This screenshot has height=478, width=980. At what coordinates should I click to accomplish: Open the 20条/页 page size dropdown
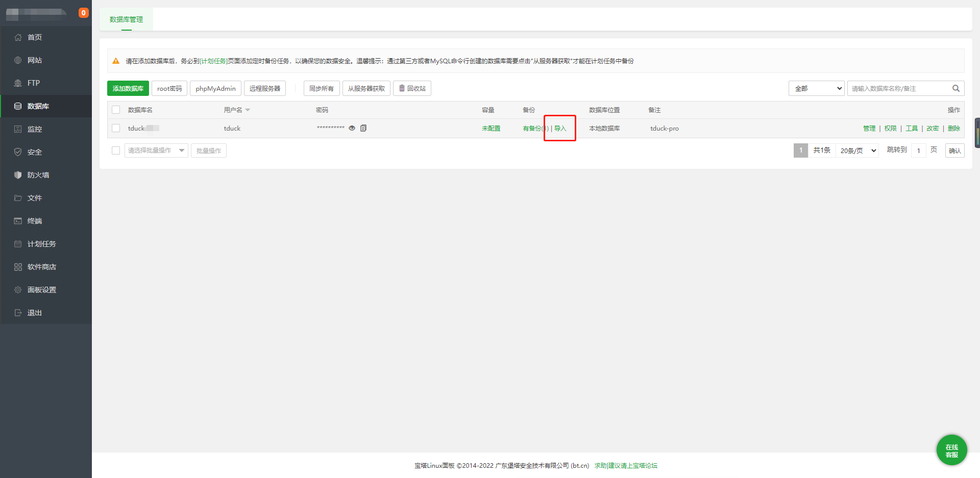point(857,150)
